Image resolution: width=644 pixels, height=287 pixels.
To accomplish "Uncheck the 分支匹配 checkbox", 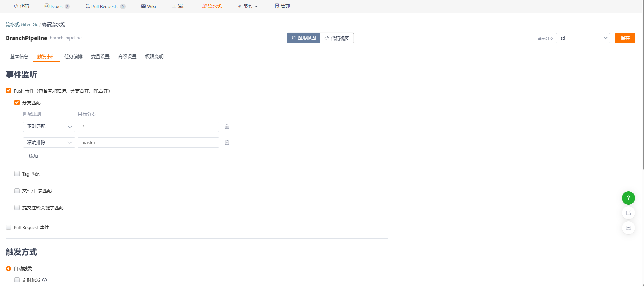I will (17, 103).
